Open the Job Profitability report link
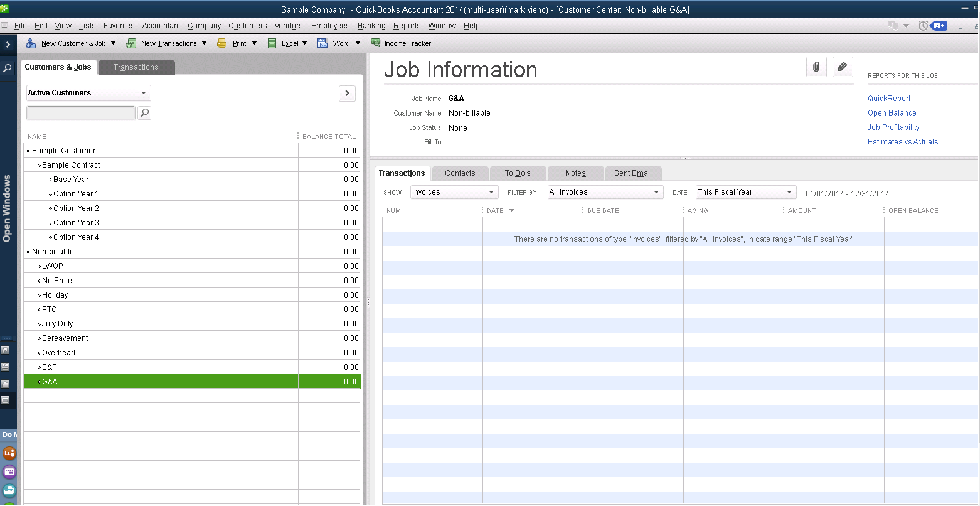Viewport: 980px width, 506px height. (x=893, y=127)
